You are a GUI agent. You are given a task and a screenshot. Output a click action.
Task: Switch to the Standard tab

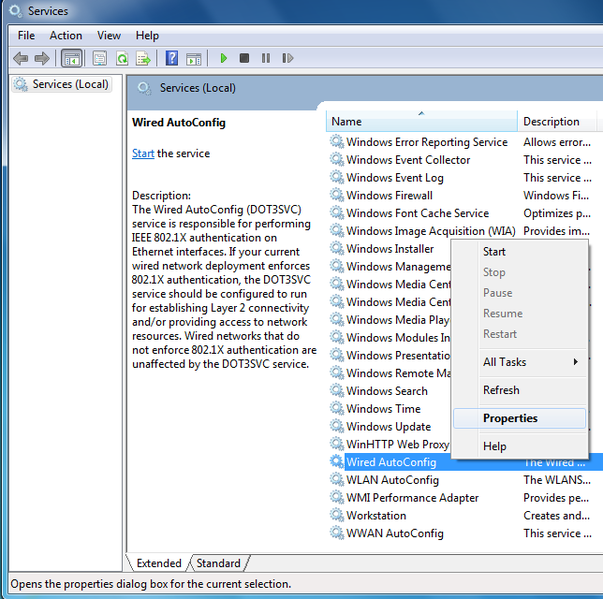[218, 563]
